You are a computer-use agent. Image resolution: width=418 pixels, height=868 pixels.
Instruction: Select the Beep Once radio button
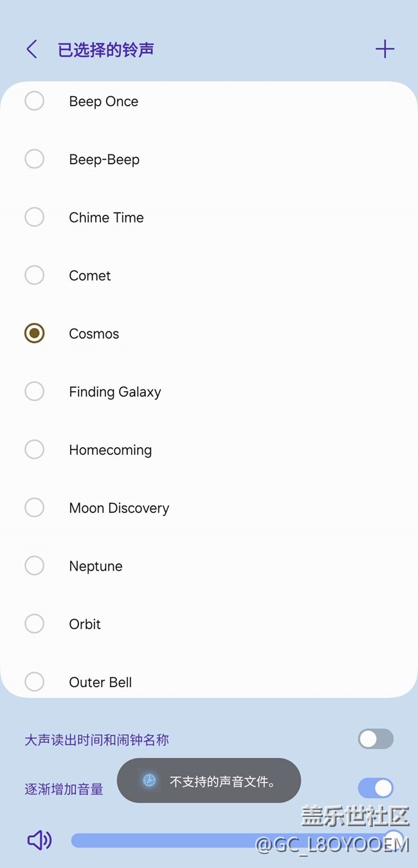[x=34, y=101]
